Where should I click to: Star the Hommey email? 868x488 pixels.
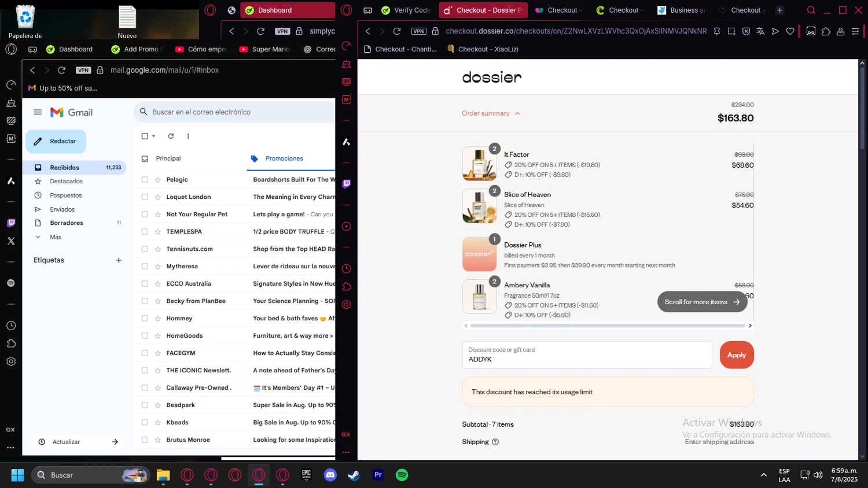(x=157, y=319)
